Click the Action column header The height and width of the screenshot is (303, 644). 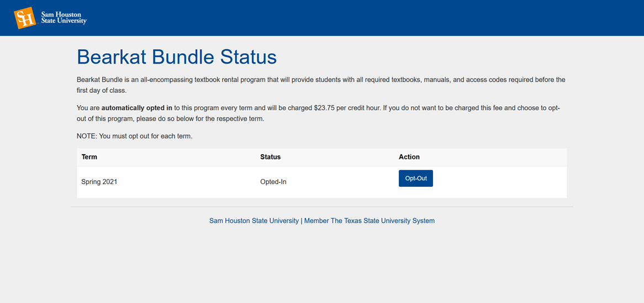tap(409, 157)
